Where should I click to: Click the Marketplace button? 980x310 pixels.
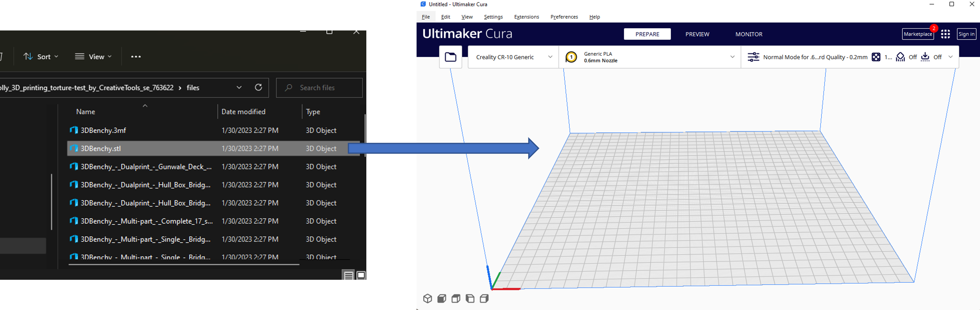pos(918,34)
